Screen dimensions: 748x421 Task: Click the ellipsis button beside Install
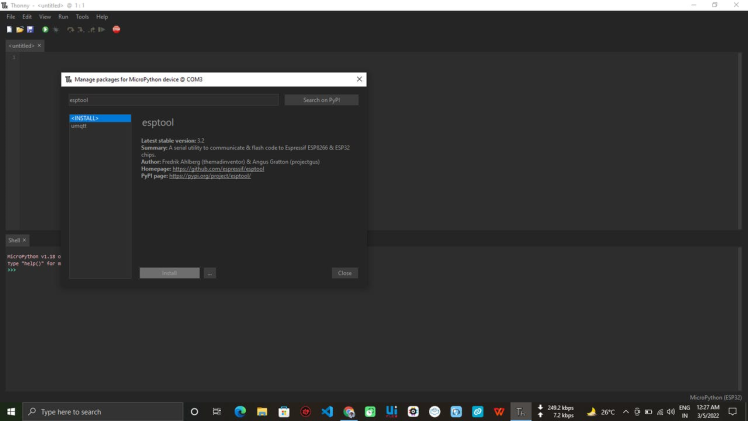click(x=210, y=273)
